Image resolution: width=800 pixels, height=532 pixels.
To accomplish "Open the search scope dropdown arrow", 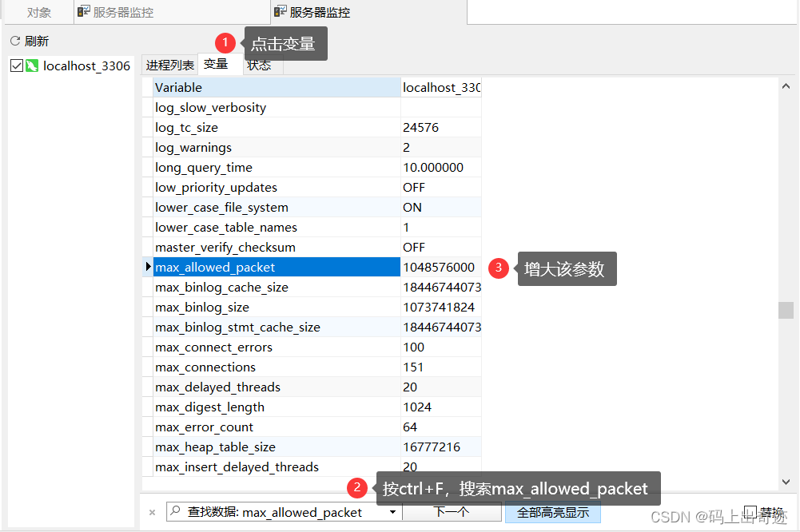I will [x=391, y=512].
